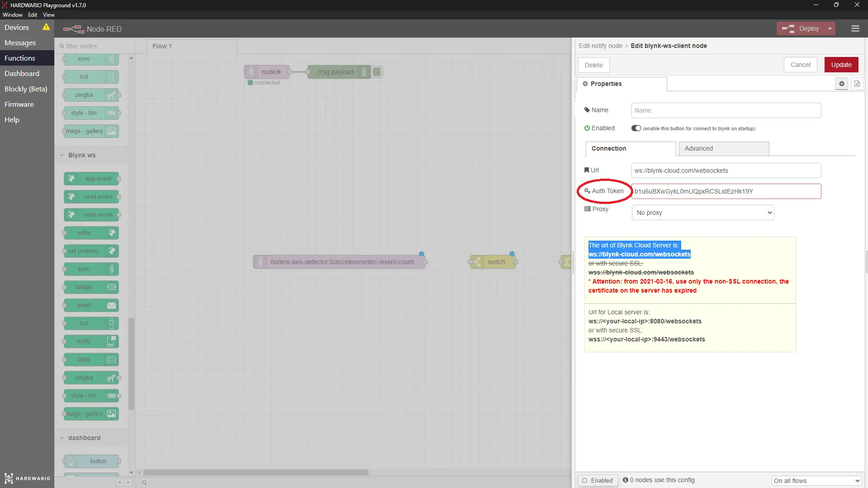Select the Blynk bridge node

pos(91,287)
